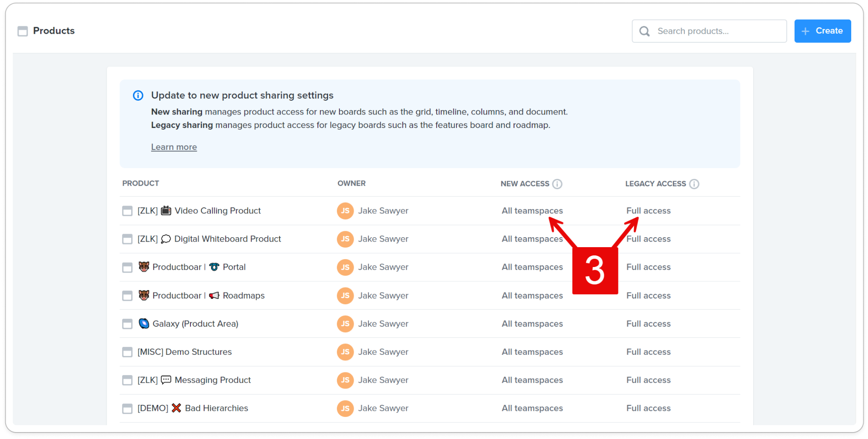Open Galaxy (Product Area)
868x439 pixels.
pos(188,324)
